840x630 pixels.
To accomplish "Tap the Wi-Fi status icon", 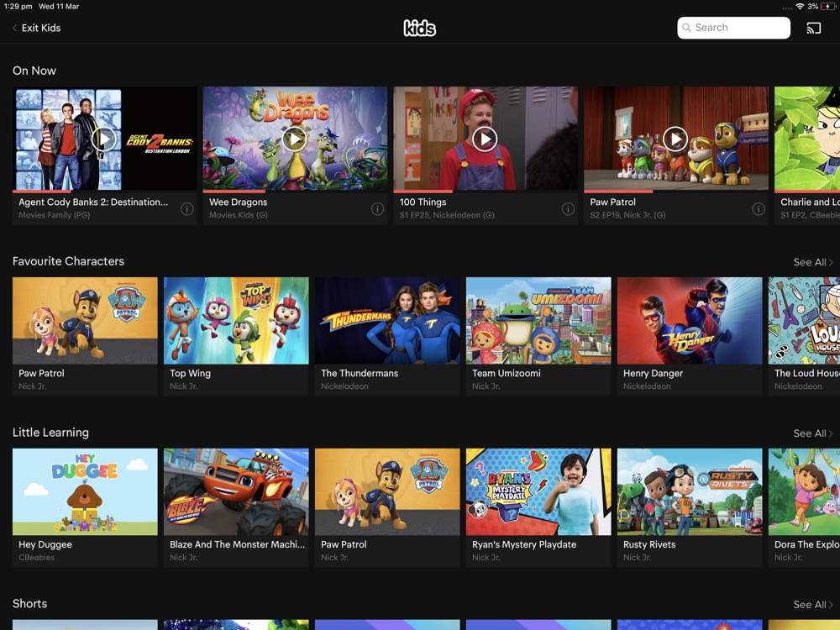I will point(800,7).
